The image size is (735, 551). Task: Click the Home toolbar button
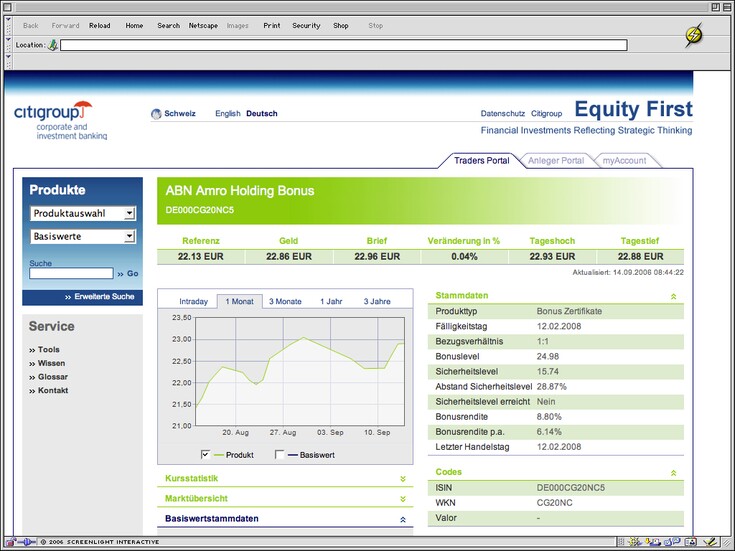tap(134, 26)
